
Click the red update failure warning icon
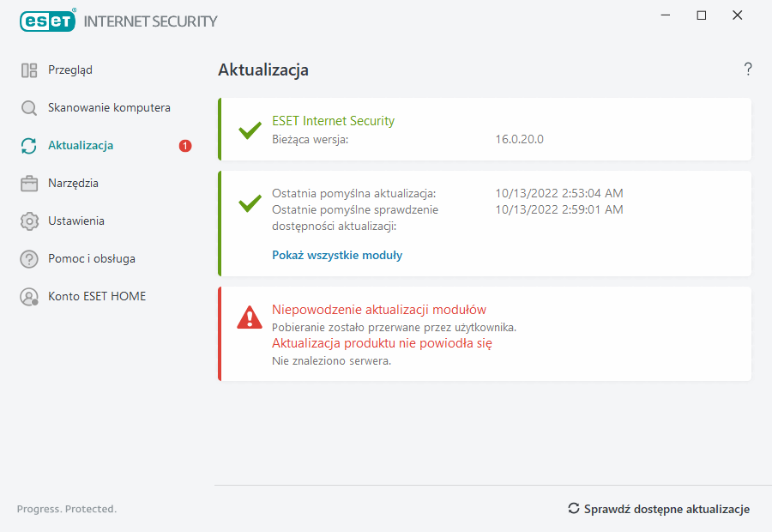tap(250, 317)
